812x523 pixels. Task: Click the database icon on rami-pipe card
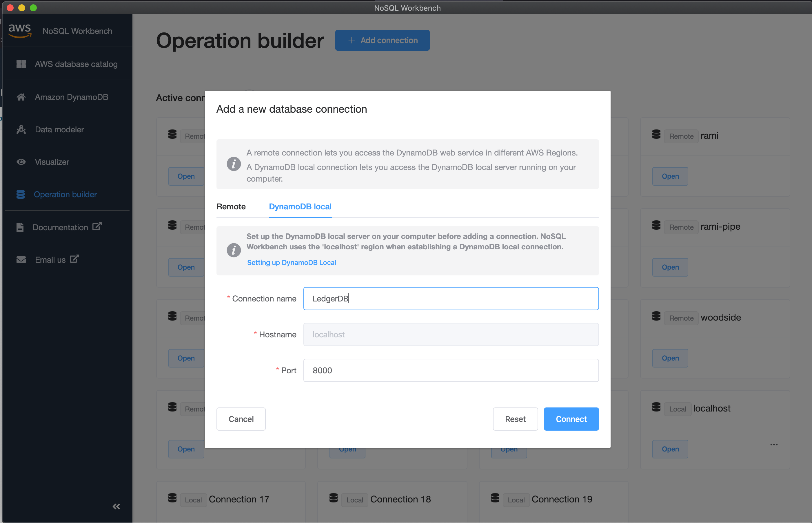pos(656,225)
